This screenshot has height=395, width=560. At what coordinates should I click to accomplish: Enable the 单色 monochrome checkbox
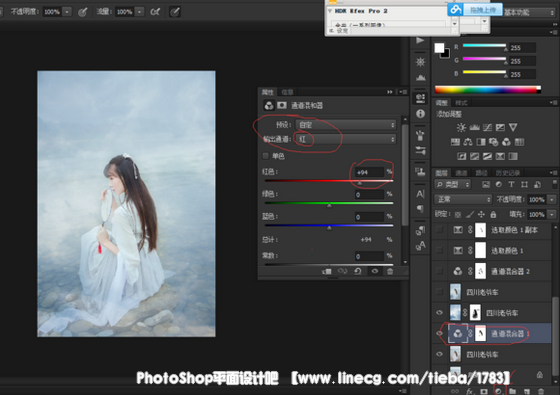[x=265, y=156]
